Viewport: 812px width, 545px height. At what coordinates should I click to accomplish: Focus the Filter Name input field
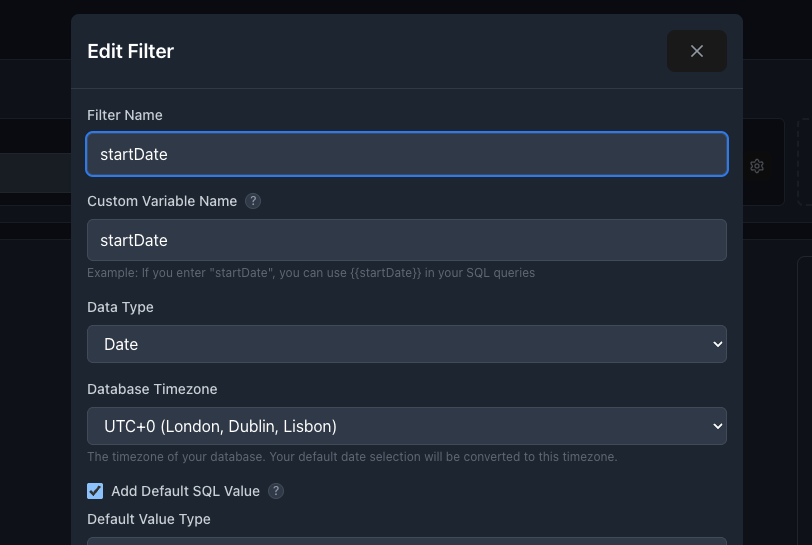[406, 154]
